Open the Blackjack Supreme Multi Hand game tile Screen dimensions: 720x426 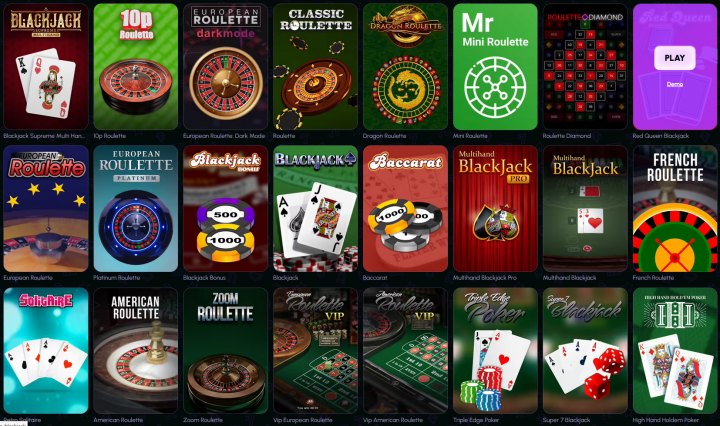pyautogui.click(x=46, y=67)
